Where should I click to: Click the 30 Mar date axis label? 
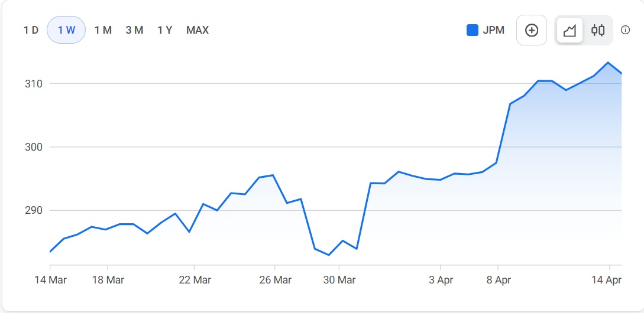click(339, 280)
